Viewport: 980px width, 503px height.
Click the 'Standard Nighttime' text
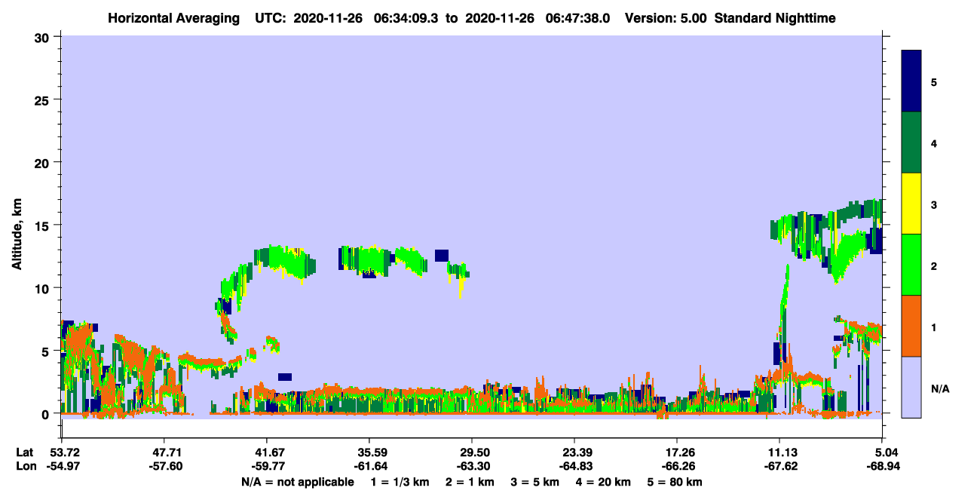point(774,18)
